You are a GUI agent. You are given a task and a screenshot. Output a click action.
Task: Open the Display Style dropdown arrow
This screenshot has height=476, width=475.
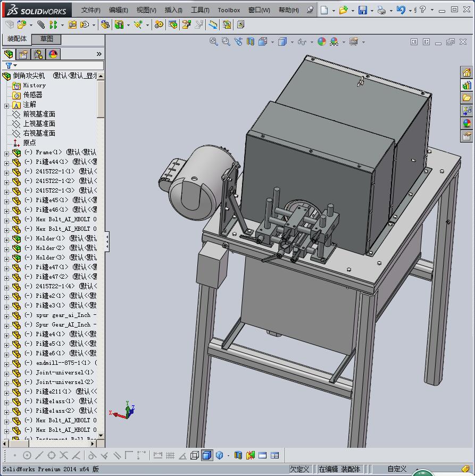tap(292, 42)
